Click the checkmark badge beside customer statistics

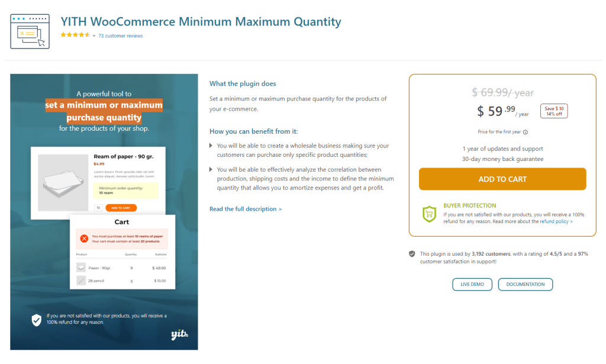[412, 253]
